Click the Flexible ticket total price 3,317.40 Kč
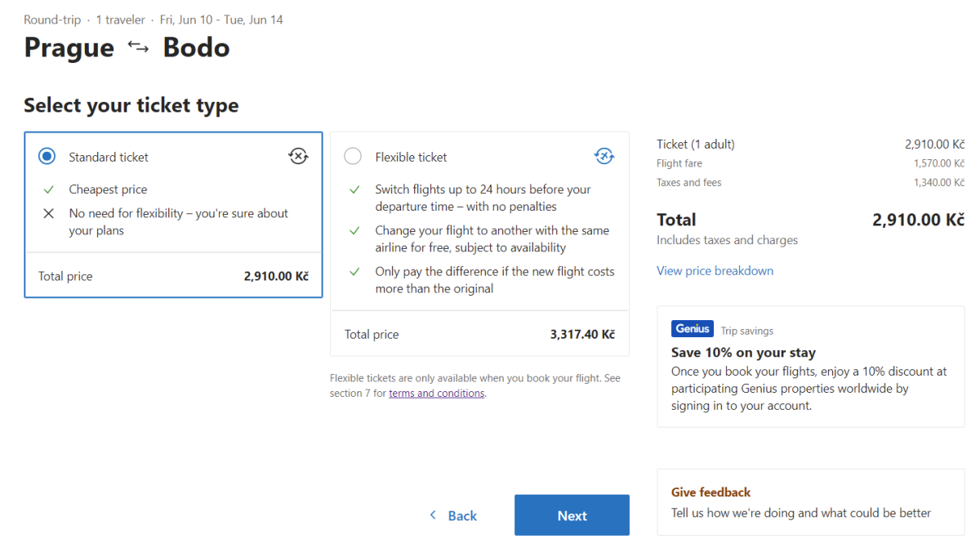The image size is (980, 552). coord(582,334)
